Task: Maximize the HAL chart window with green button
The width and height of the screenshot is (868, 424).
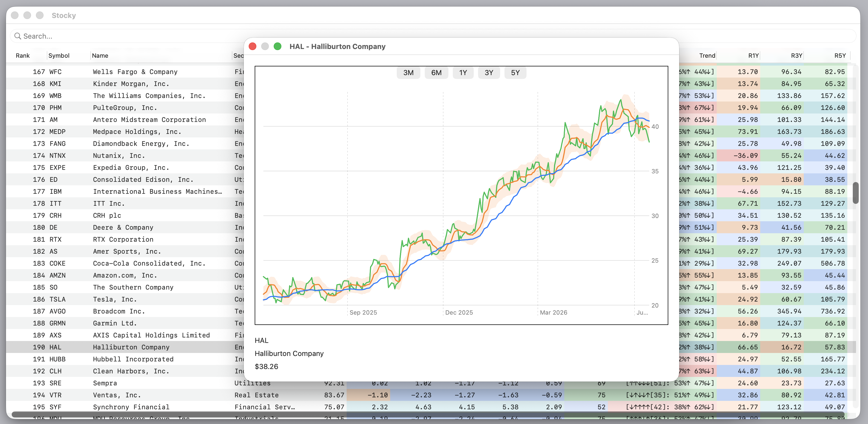Action: coord(277,47)
